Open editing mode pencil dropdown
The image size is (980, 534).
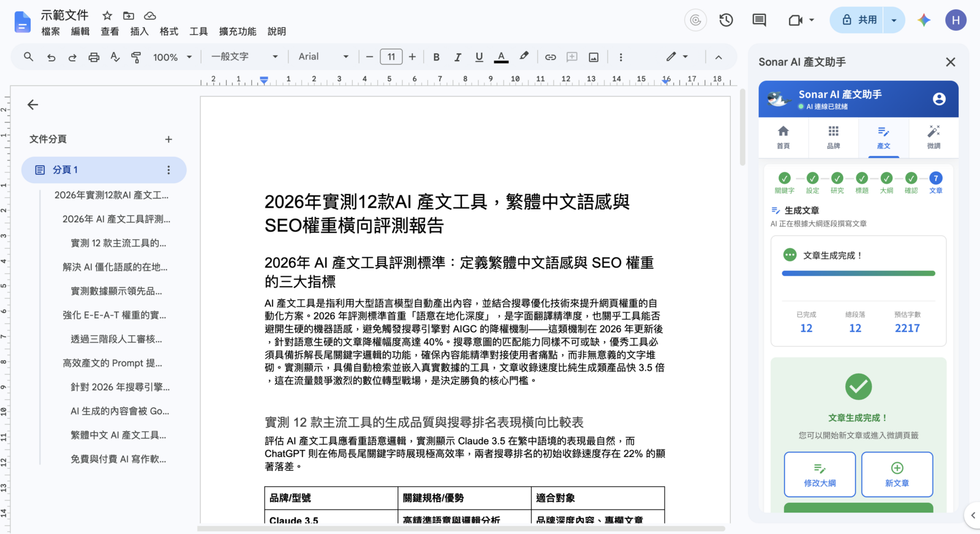tap(677, 57)
